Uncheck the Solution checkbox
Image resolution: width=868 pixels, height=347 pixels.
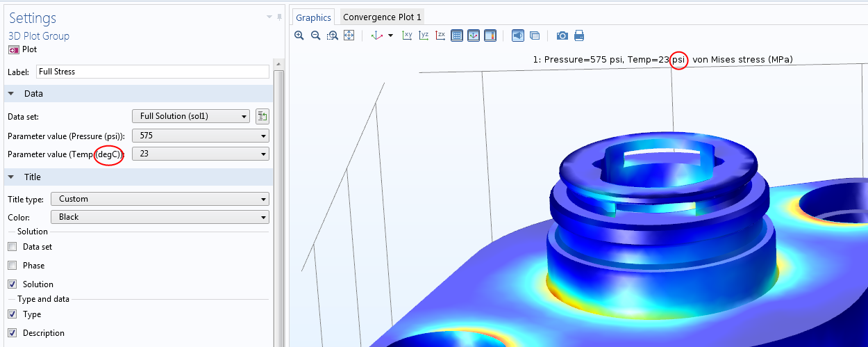[x=12, y=284]
